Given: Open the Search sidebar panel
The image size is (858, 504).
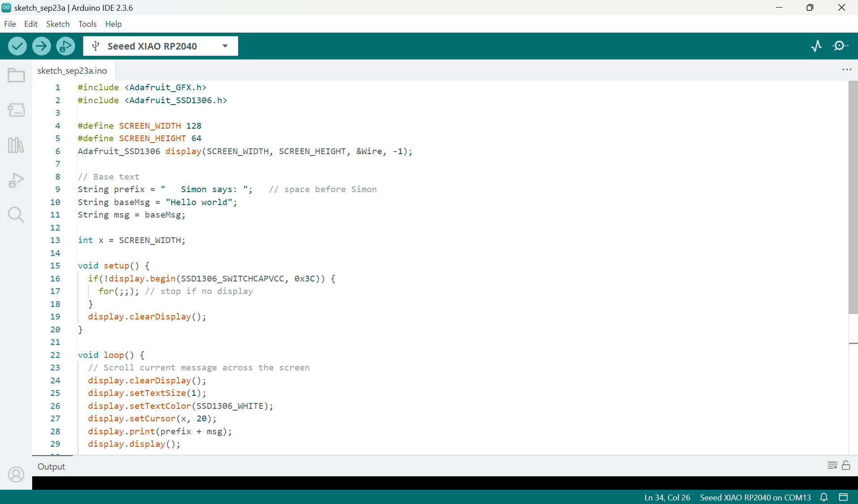Looking at the screenshot, I should tap(16, 215).
